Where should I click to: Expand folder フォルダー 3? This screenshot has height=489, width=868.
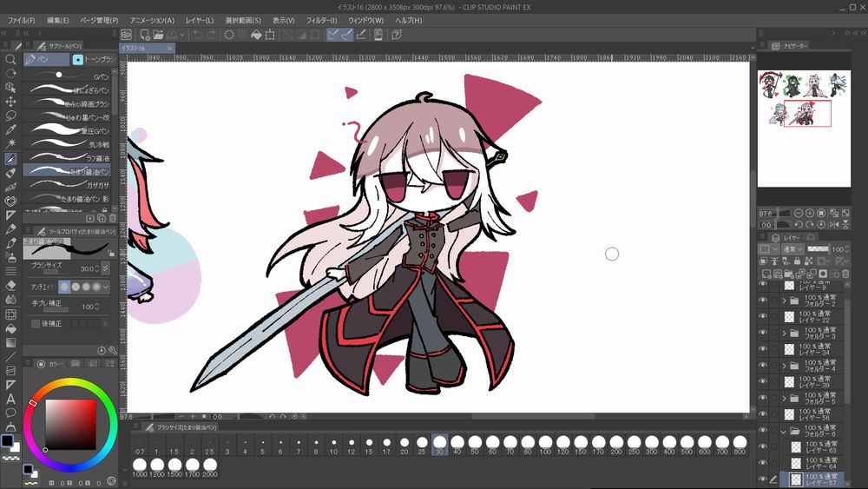point(784,334)
